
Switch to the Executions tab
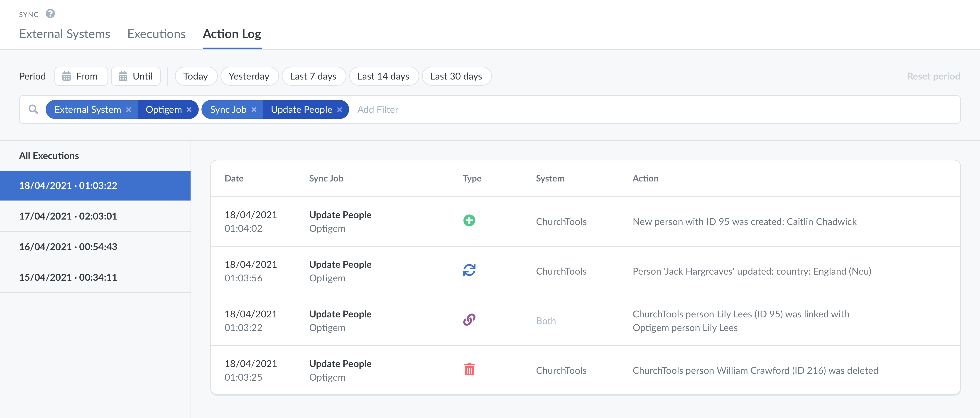click(x=156, y=34)
